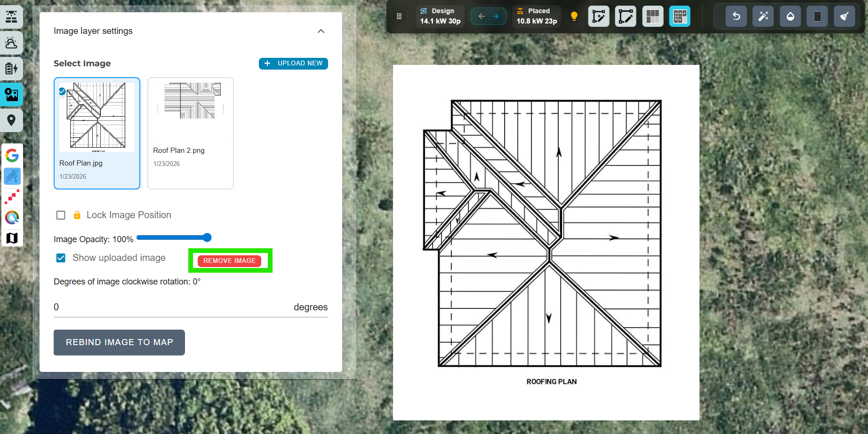Click the undo arrow in toolbar

(x=736, y=16)
